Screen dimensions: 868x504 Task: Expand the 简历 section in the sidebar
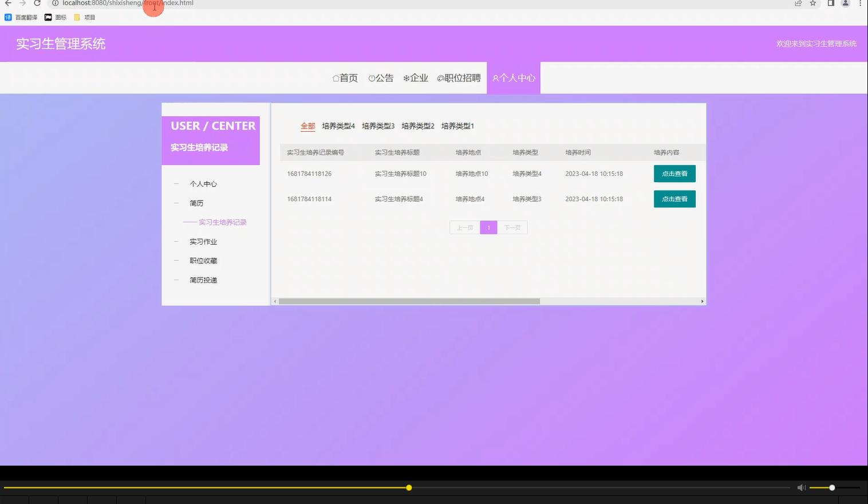tap(196, 203)
